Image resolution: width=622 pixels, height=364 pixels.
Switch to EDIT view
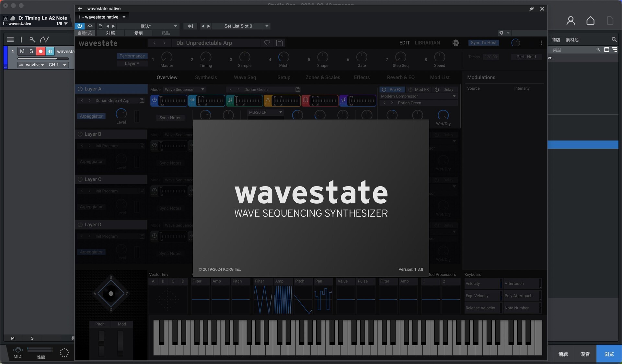(404, 43)
